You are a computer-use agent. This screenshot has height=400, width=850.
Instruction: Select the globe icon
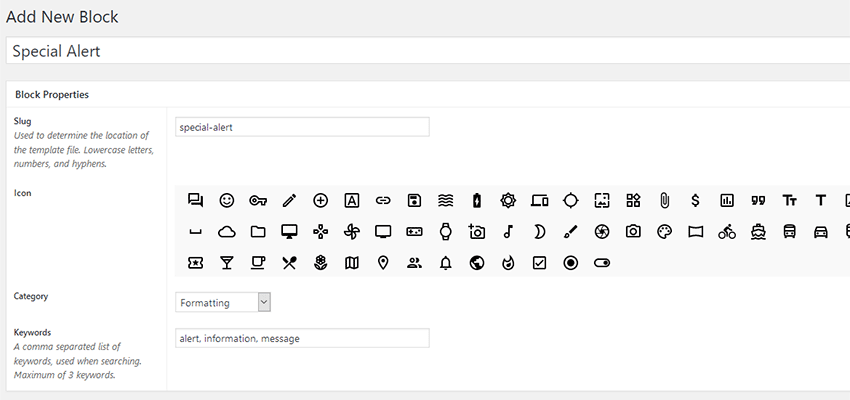point(477,263)
